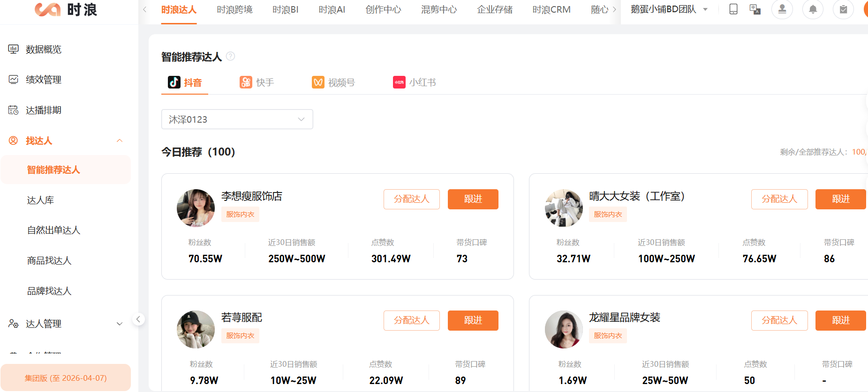The height and width of the screenshot is (392, 868).
Task: Click the 301.49W likes value
Action: pos(391,259)
